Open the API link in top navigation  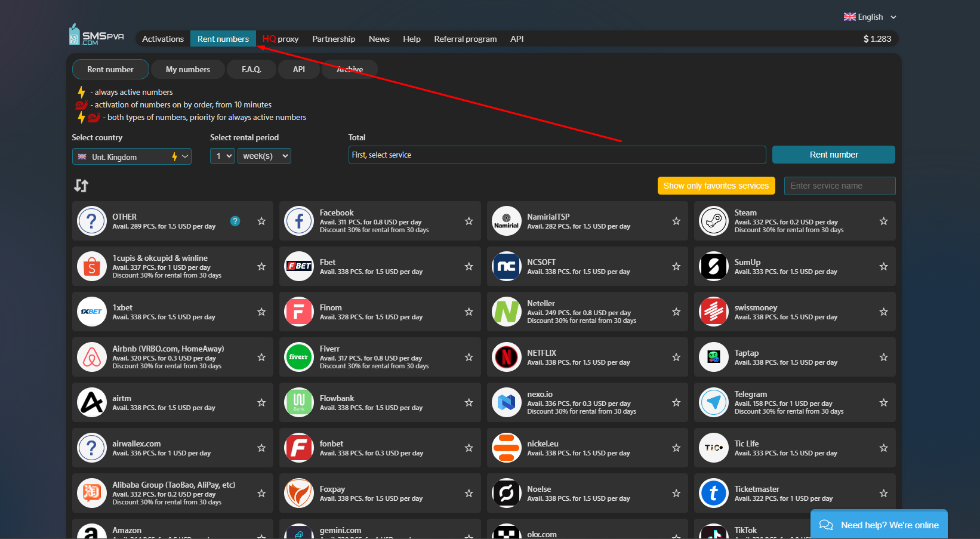pos(517,39)
